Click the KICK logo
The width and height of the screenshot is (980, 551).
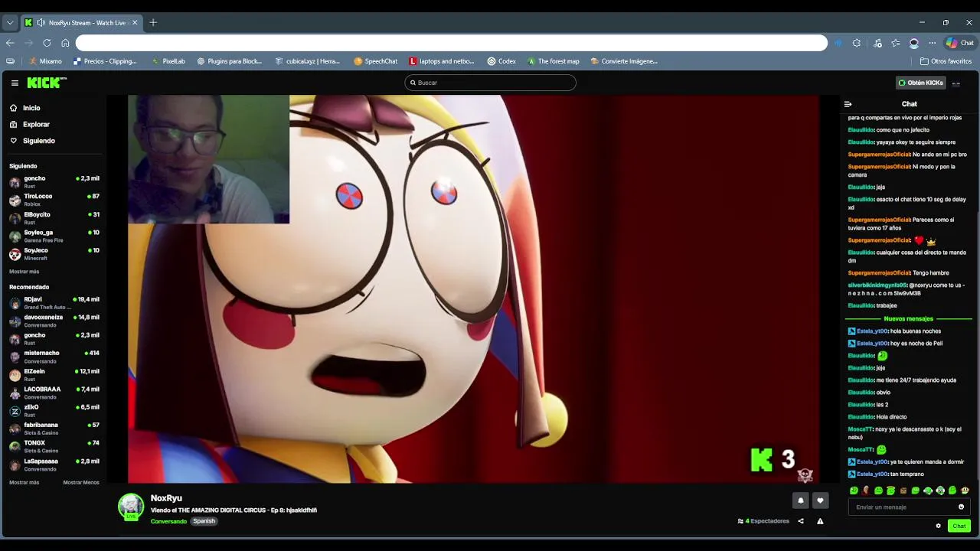[47, 83]
